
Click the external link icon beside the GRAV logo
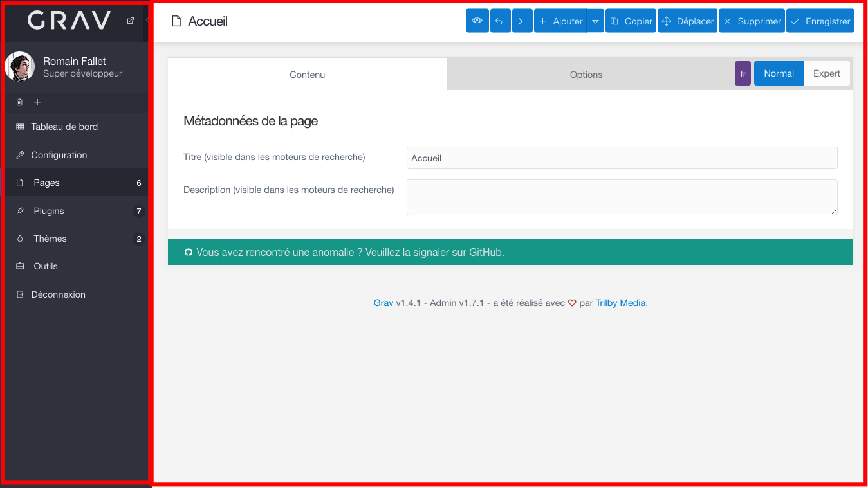tap(129, 21)
